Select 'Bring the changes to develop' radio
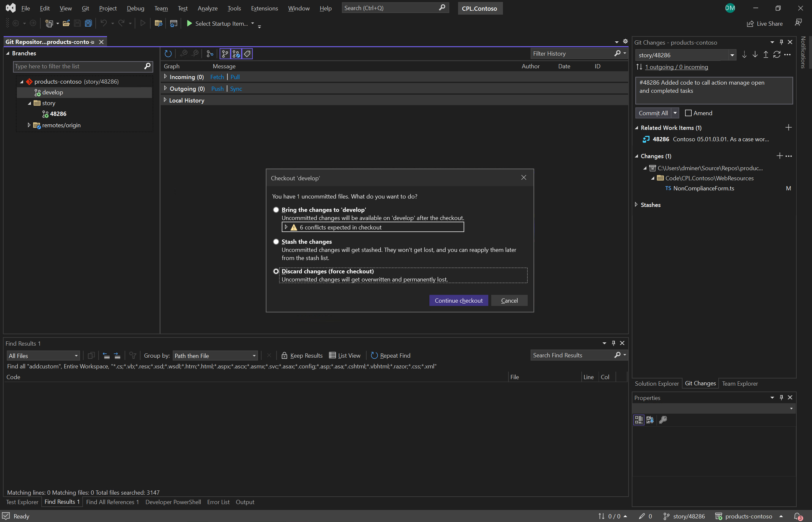 coord(276,210)
